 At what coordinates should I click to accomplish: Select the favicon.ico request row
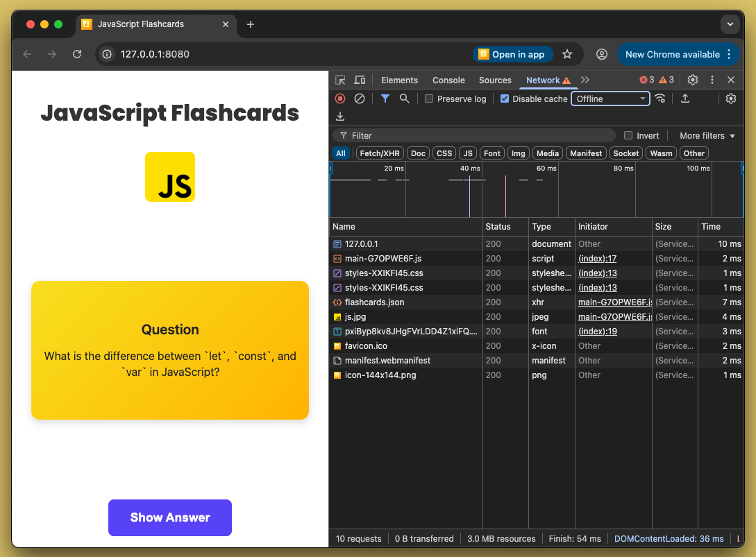point(537,346)
